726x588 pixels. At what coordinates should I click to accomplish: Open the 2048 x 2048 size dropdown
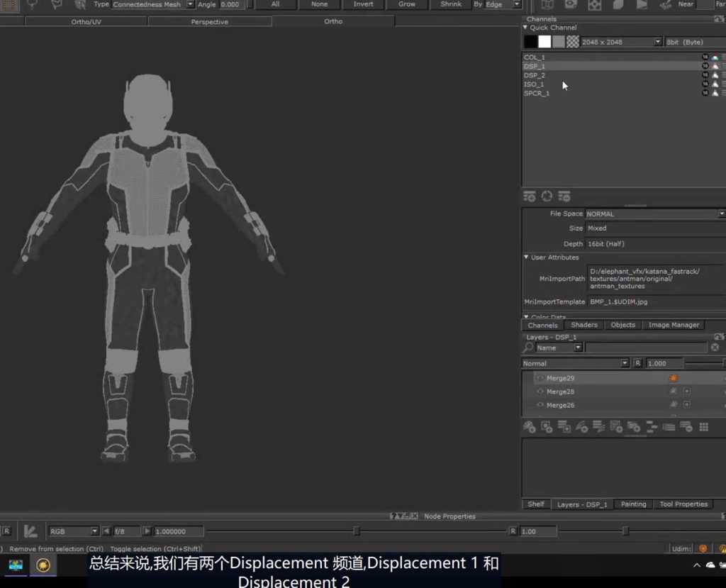(658, 42)
